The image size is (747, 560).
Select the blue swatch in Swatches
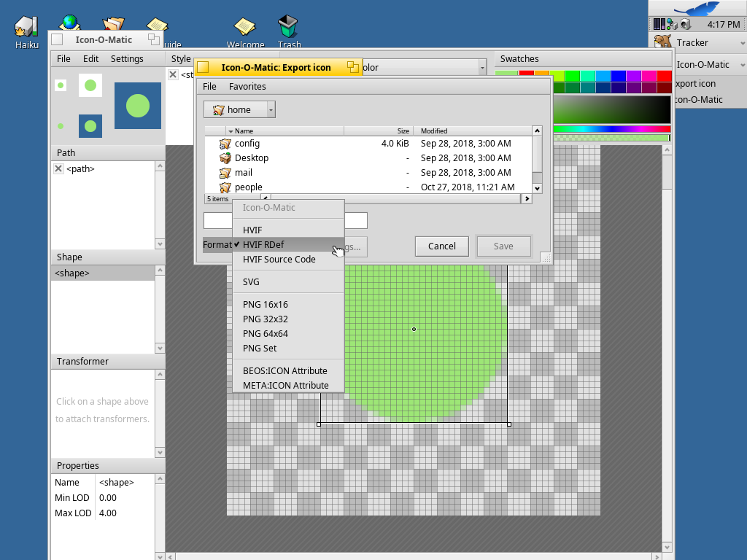point(618,76)
